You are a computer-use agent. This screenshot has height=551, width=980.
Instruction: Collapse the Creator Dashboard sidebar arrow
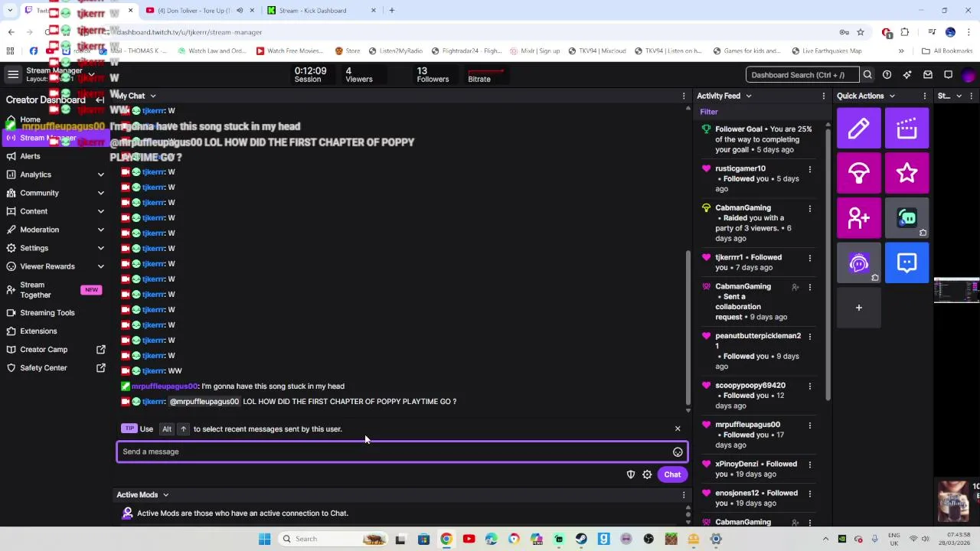(100, 100)
